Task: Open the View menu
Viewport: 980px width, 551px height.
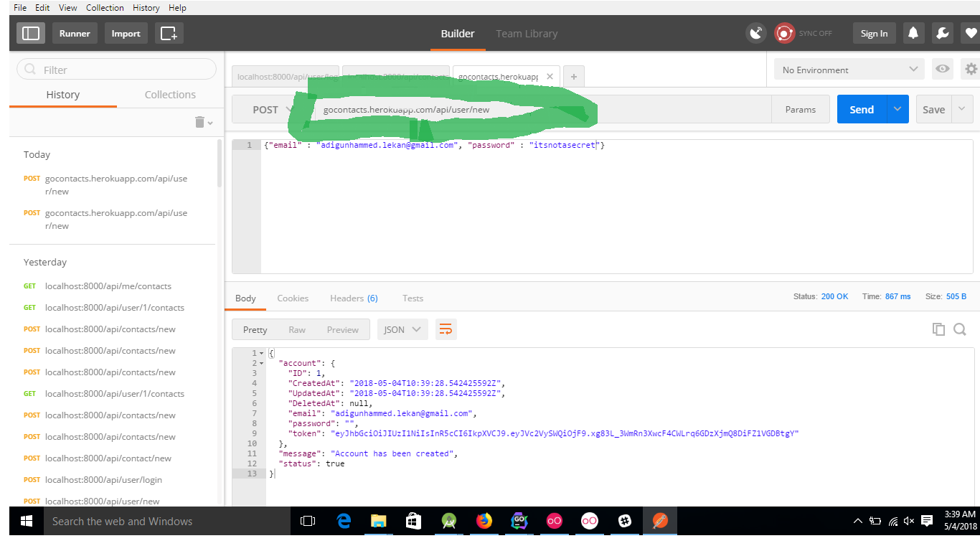Action: tap(68, 7)
